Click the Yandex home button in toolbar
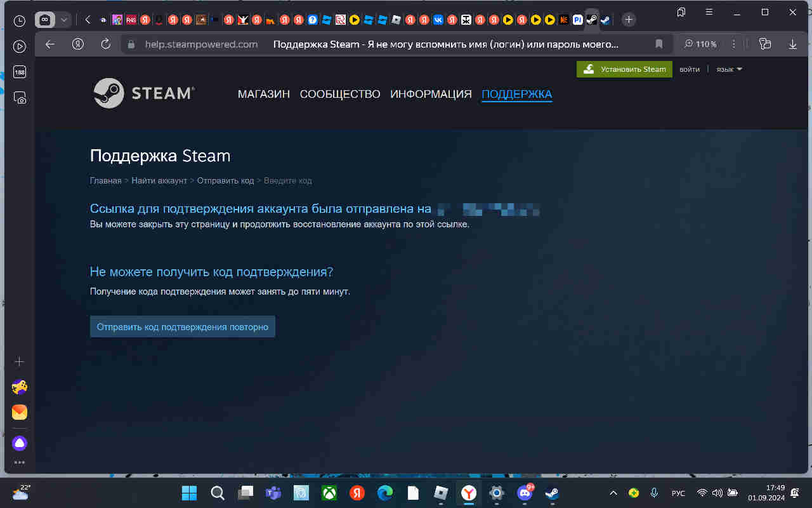 click(78, 44)
